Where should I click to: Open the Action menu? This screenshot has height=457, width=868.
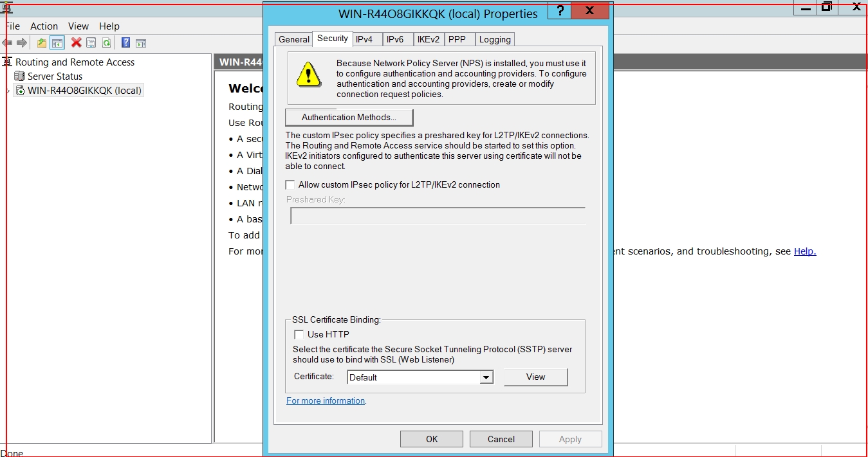(x=44, y=26)
